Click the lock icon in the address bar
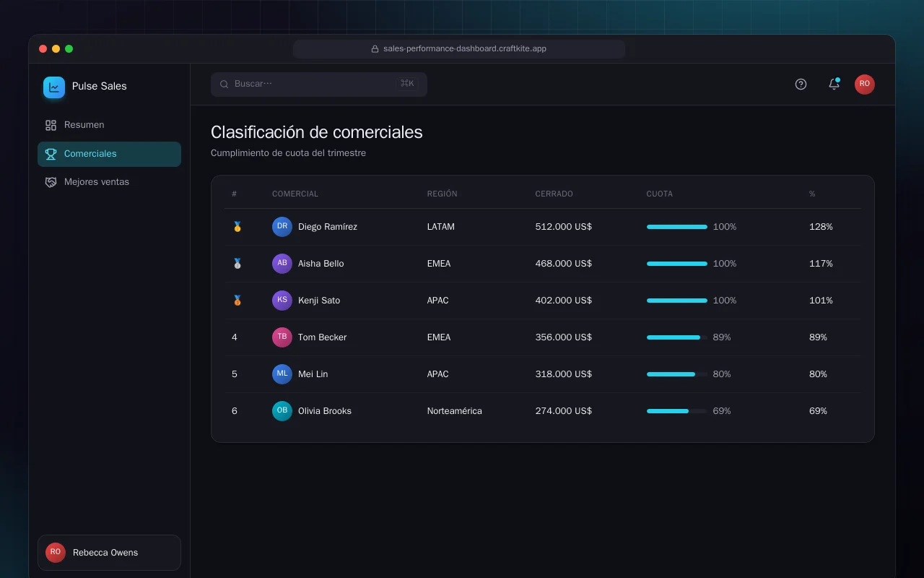 click(x=375, y=49)
